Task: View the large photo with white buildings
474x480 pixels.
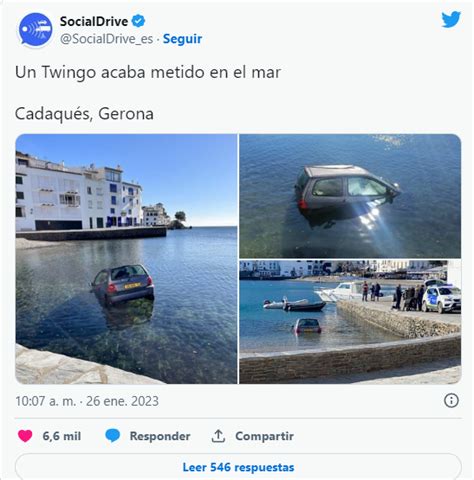Action: click(126, 259)
